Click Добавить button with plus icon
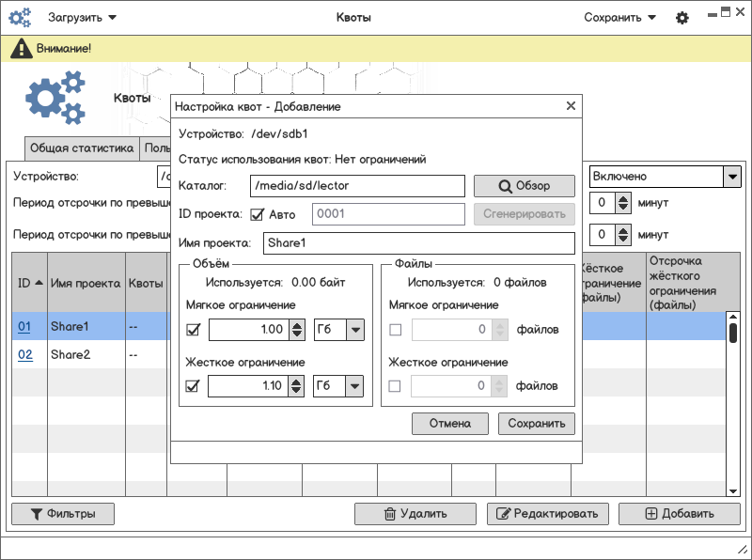The height and width of the screenshot is (560, 752). pyautogui.click(x=679, y=514)
